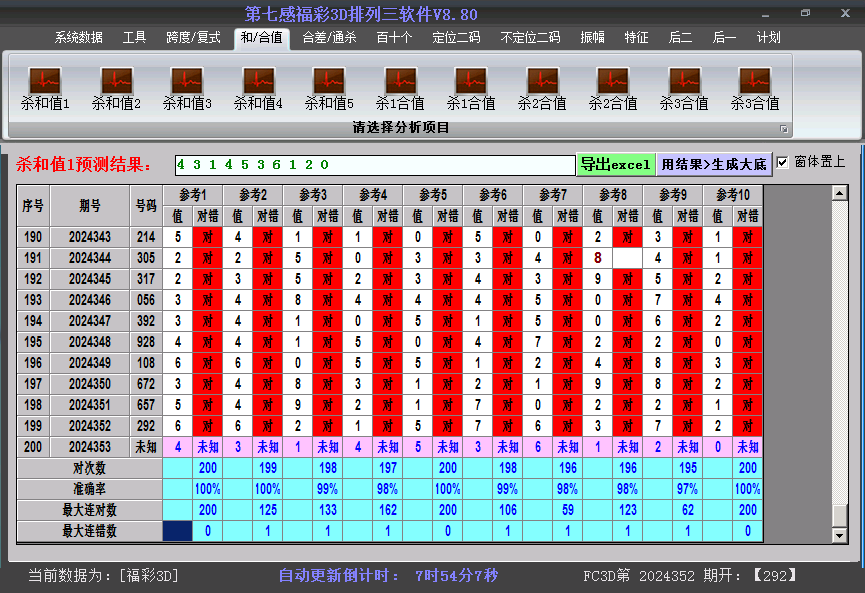865x593 pixels.
Task: Switch to the 百十个 tab
Action: click(394, 38)
